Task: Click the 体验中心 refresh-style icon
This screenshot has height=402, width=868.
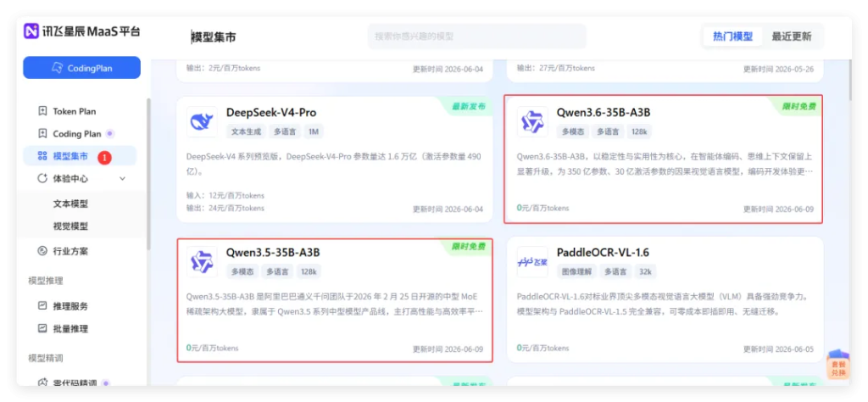Action: [x=42, y=179]
